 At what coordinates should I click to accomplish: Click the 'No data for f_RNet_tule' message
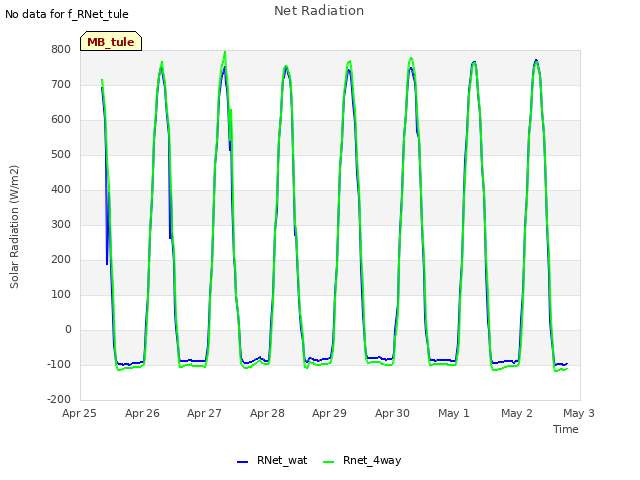(x=67, y=14)
